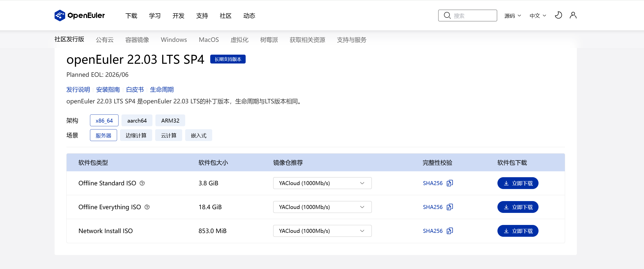
Task: Select the ARM32 architecture option
Action: coord(170,121)
